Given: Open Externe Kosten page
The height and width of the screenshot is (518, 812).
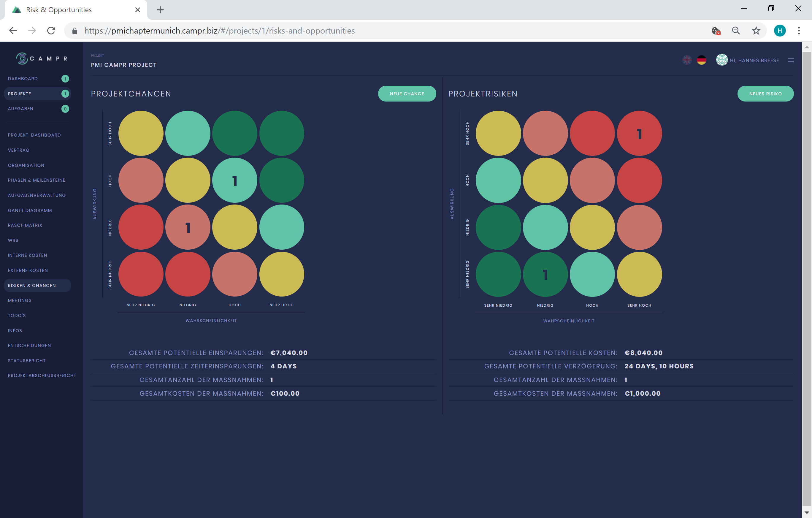Looking at the screenshot, I should click(x=28, y=270).
